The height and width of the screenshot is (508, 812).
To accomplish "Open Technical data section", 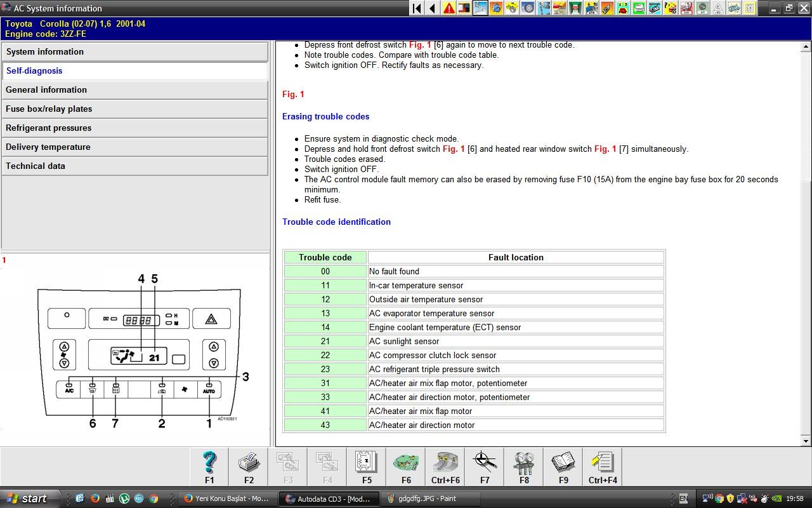I will point(134,166).
